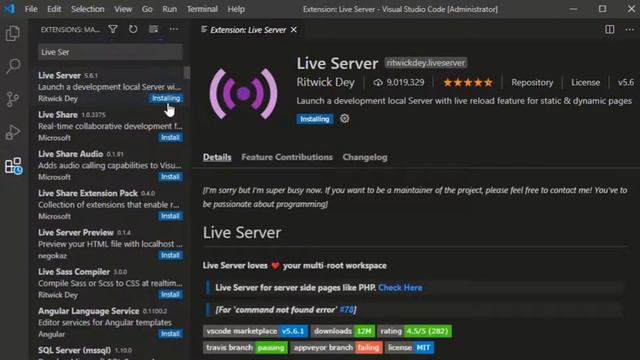This screenshot has height=360, width=640.
Task: Click the Live Server manage gear icon
Action: pos(344,119)
